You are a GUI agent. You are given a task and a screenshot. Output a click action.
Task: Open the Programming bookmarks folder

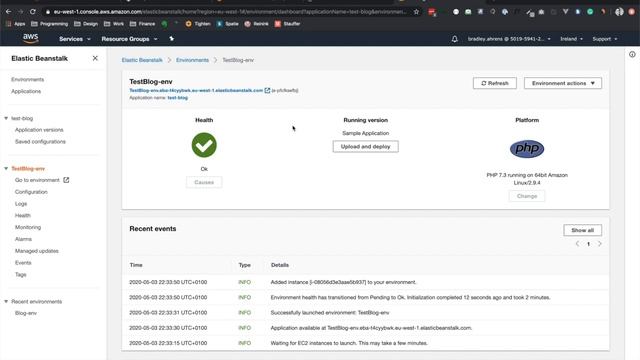click(x=49, y=24)
